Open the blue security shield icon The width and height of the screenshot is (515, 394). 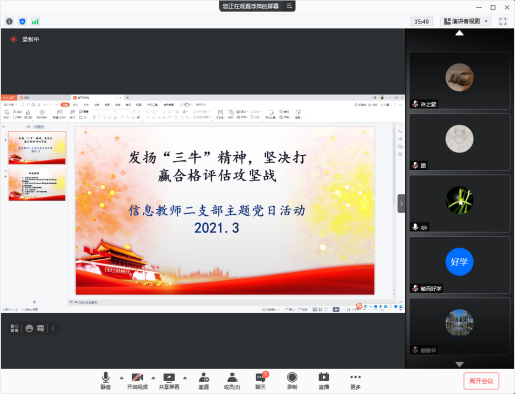pyautogui.click(x=22, y=22)
